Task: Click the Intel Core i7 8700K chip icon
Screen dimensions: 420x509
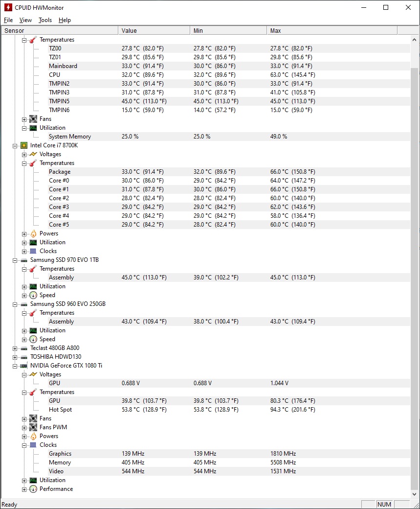Action: [24, 145]
